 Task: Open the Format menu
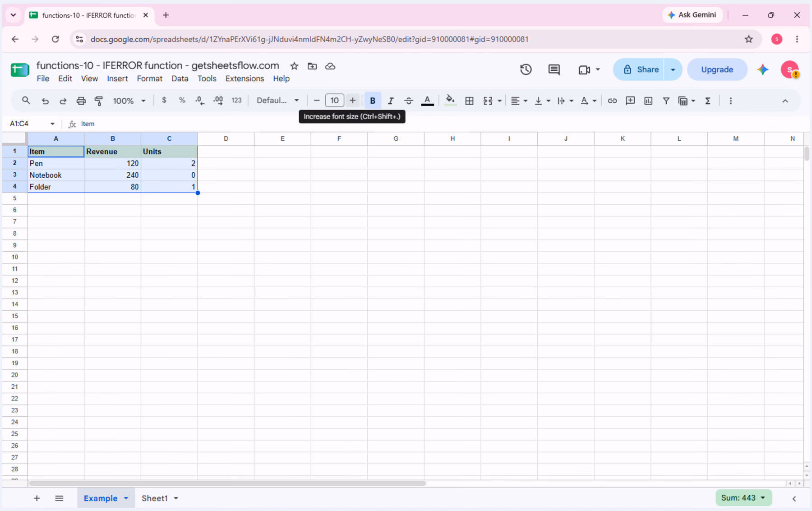pos(149,78)
